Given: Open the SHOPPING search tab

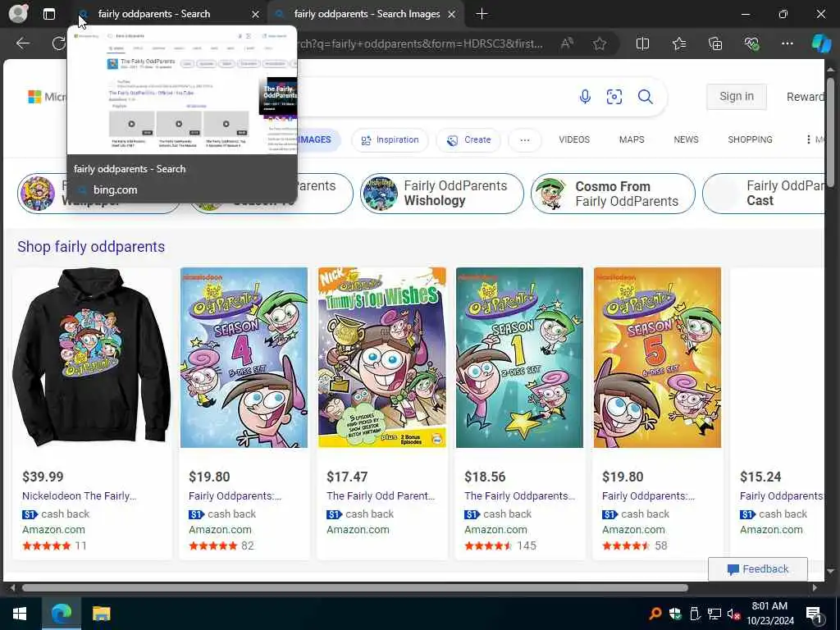Looking at the screenshot, I should click(x=750, y=139).
